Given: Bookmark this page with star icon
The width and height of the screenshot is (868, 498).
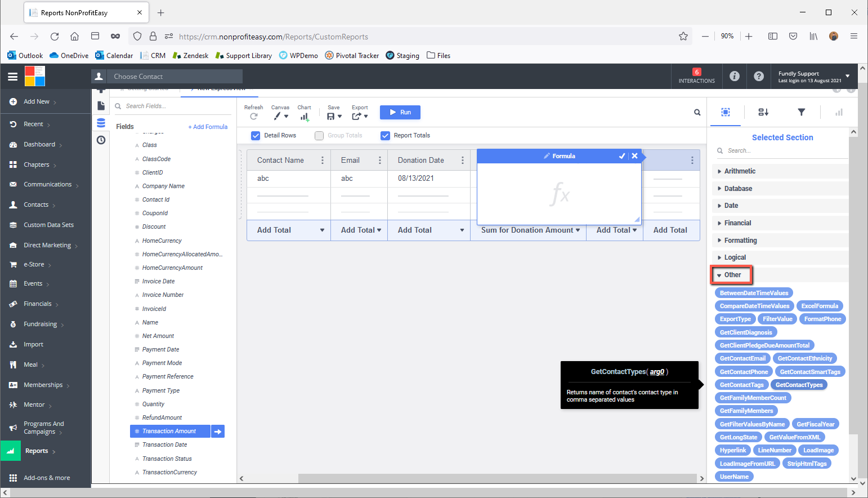Looking at the screenshot, I should (x=683, y=36).
